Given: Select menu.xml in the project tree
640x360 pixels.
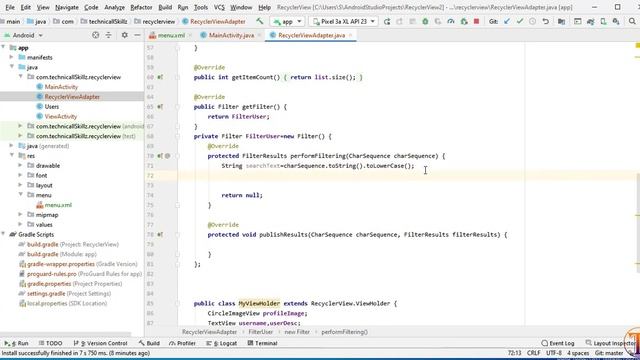Looking at the screenshot, I should point(58,205).
